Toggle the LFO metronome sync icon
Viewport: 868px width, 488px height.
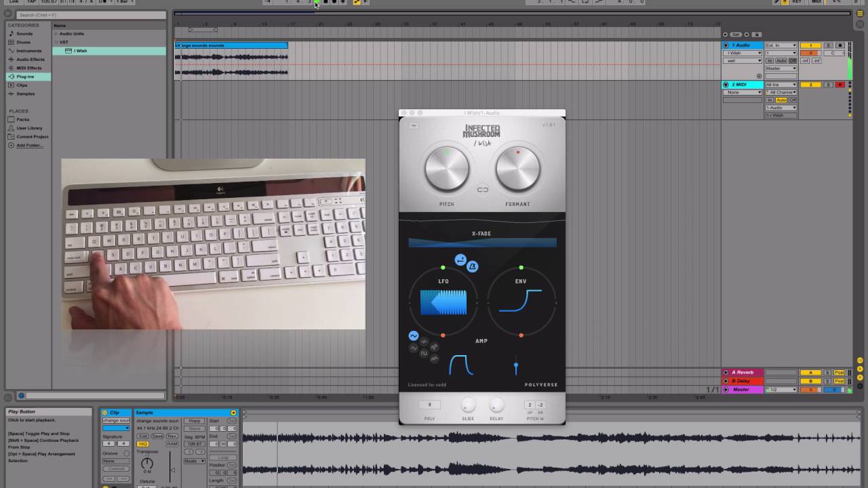[x=473, y=267]
